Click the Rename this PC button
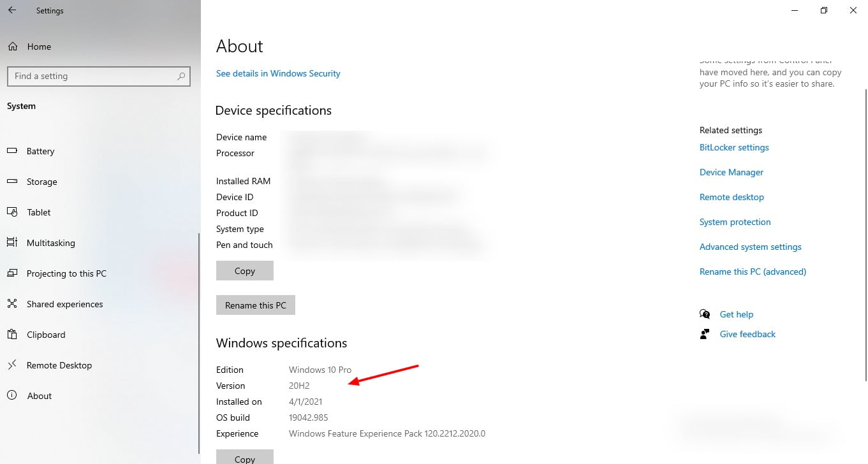 point(256,305)
